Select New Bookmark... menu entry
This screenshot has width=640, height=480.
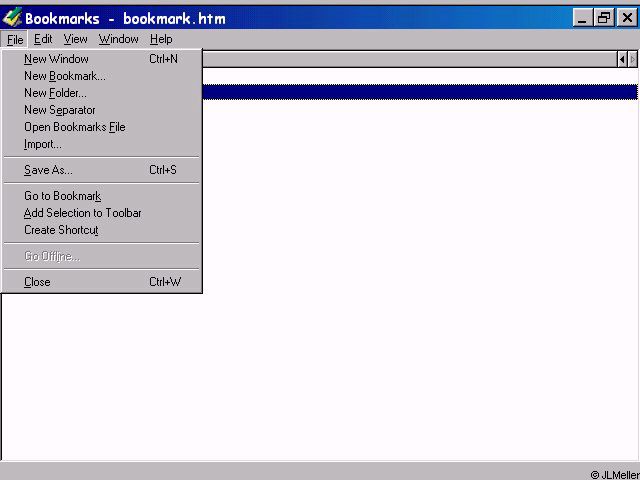pos(102,76)
